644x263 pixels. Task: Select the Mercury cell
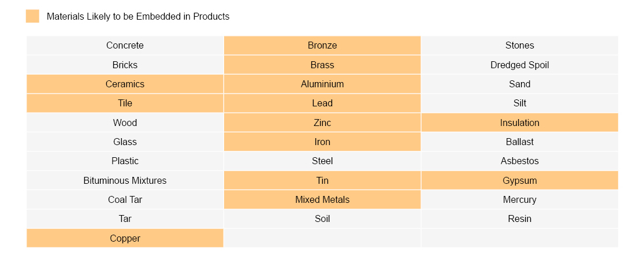[x=519, y=199]
